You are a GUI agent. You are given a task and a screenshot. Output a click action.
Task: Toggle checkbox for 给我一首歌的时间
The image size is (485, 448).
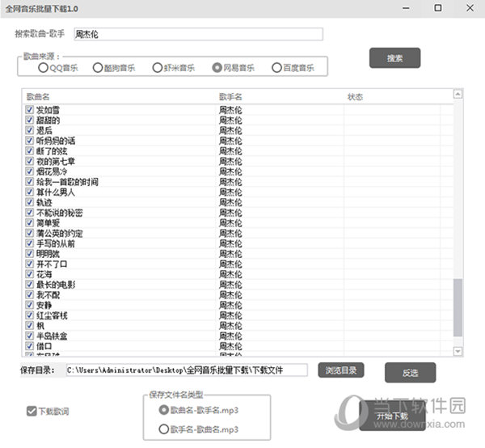29,181
